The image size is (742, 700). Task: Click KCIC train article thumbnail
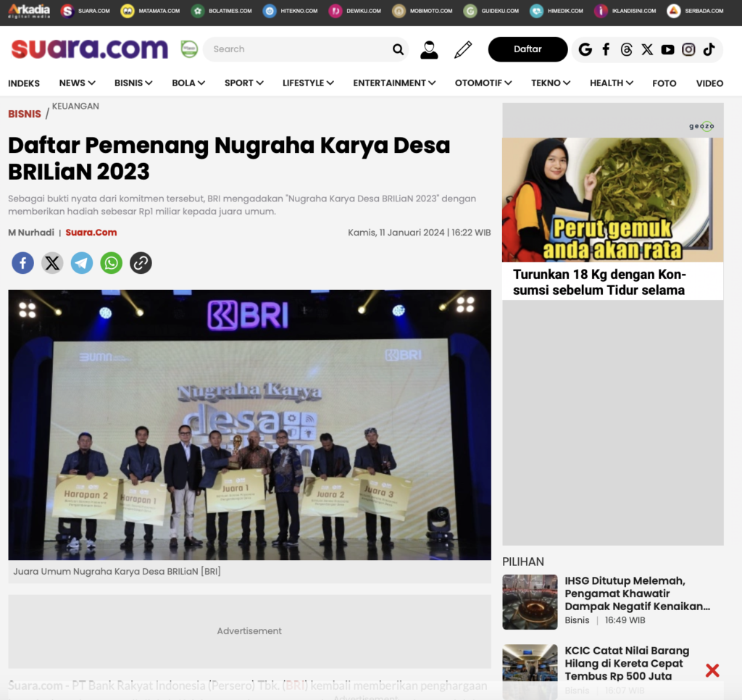(530, 671)
